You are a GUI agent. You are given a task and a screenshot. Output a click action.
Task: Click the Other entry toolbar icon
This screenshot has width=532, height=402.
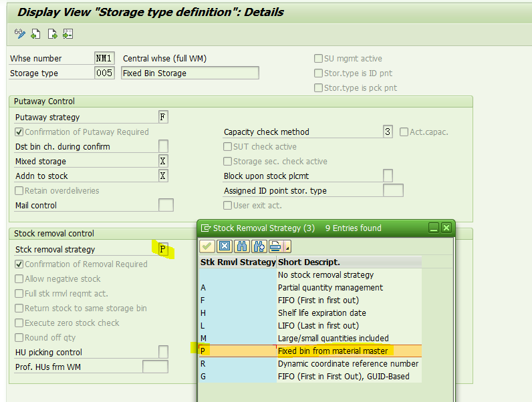[x=68, y=34]
